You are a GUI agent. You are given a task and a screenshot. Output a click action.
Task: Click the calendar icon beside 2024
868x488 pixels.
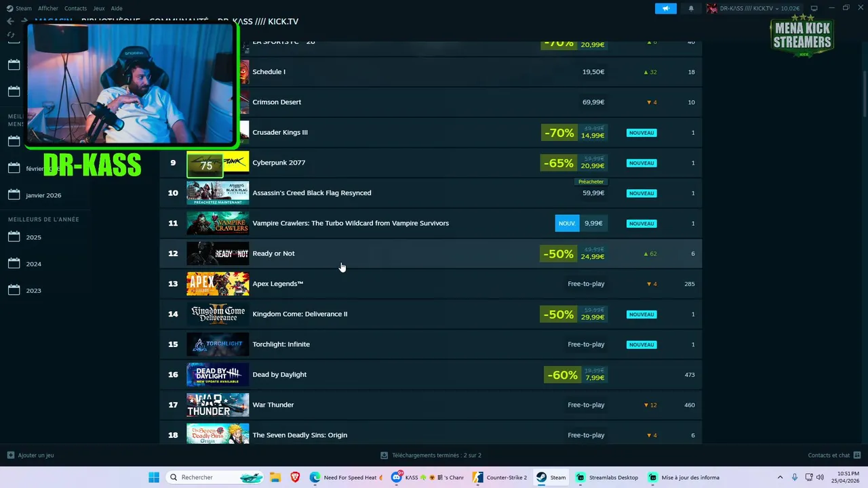point(14,263)
